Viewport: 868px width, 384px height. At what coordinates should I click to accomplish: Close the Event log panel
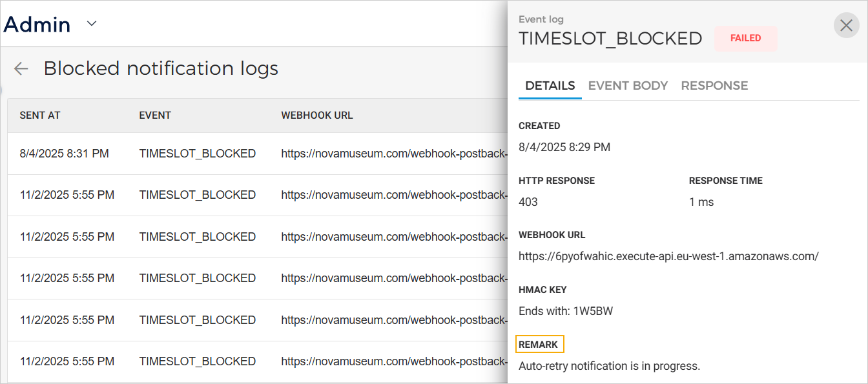(x=846, y=26)
